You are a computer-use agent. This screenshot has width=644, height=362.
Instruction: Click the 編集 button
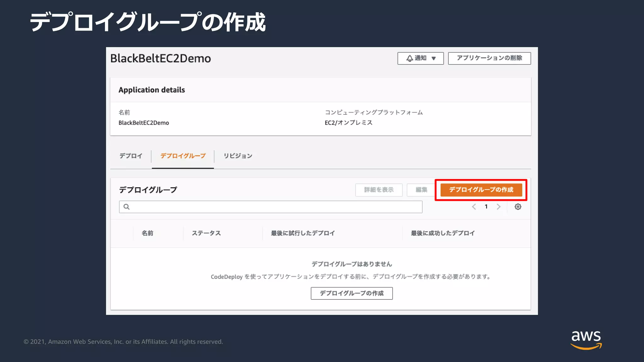421,190
